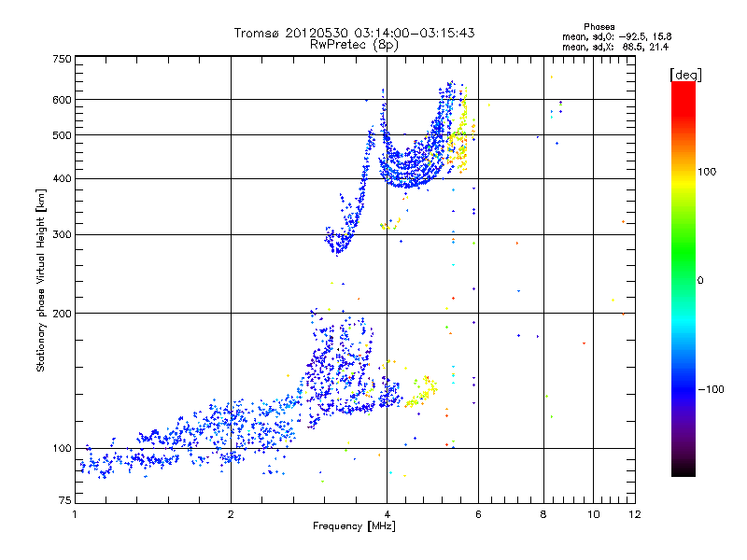This screenshot has height=560, width=747.
Task: Click the "Stationary phase Virtual Height [km]" y-axis label
Action: click(x=41, y=281)
